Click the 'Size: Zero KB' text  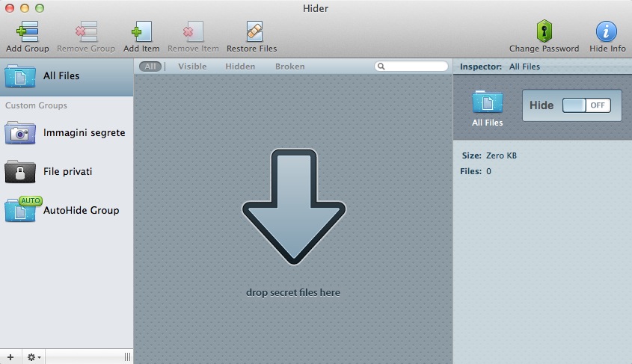[489, 155]
